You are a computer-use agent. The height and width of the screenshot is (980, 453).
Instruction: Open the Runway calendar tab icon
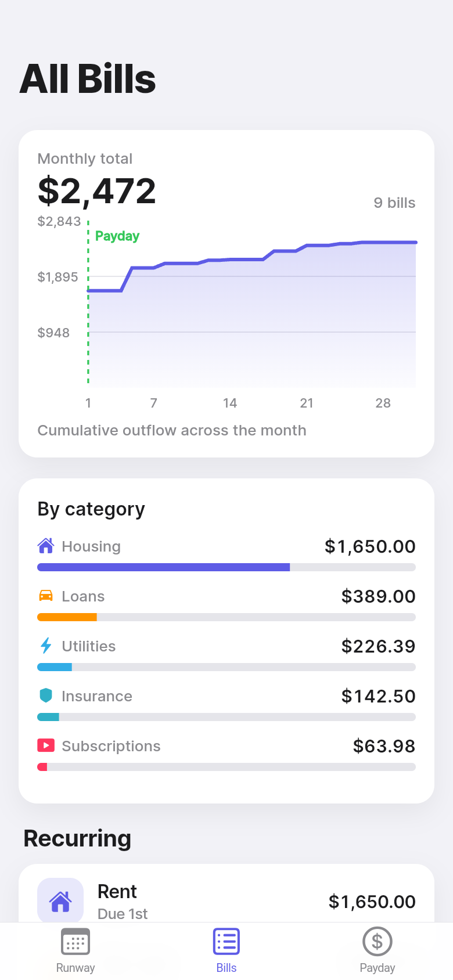(x=75, y=942)
